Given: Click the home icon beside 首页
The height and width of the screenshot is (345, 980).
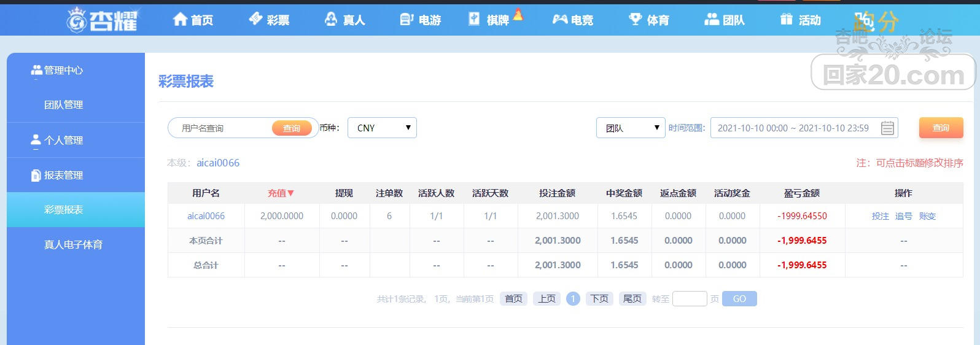Looking at the screenshot, I should pyautogui.click(x=180, y=19).
